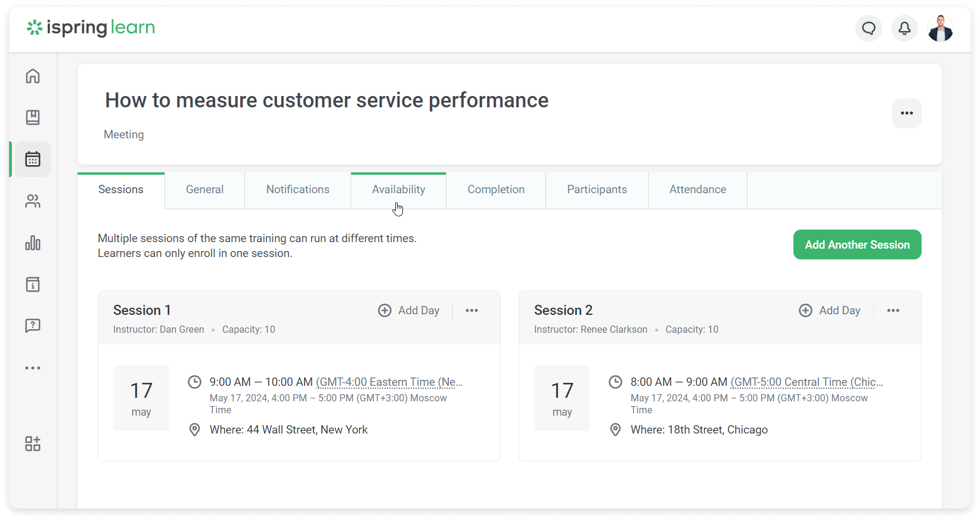Select the calendar icon in sidebar

(33, 159)
